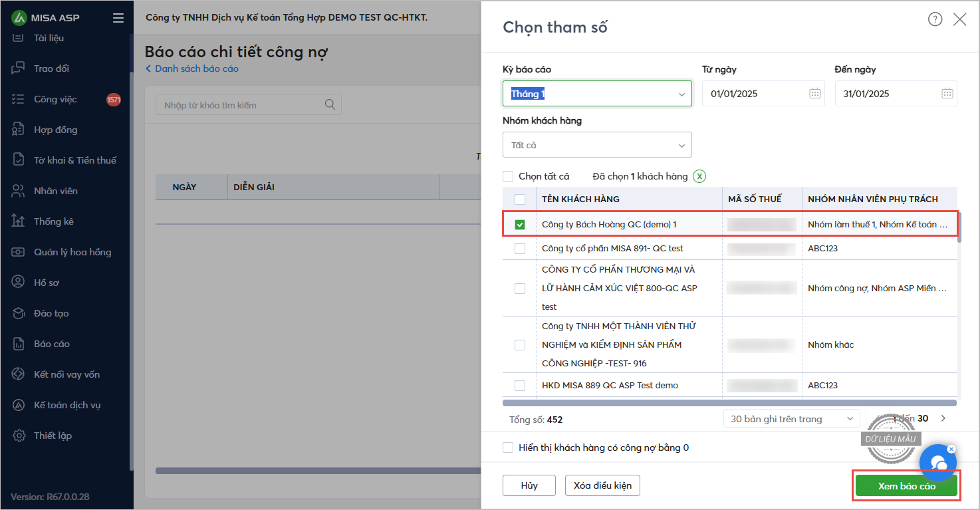Click the Kết nối vay vốn icon
The height and width of the screenshot is (510, 980).
[x=18, y=374]
